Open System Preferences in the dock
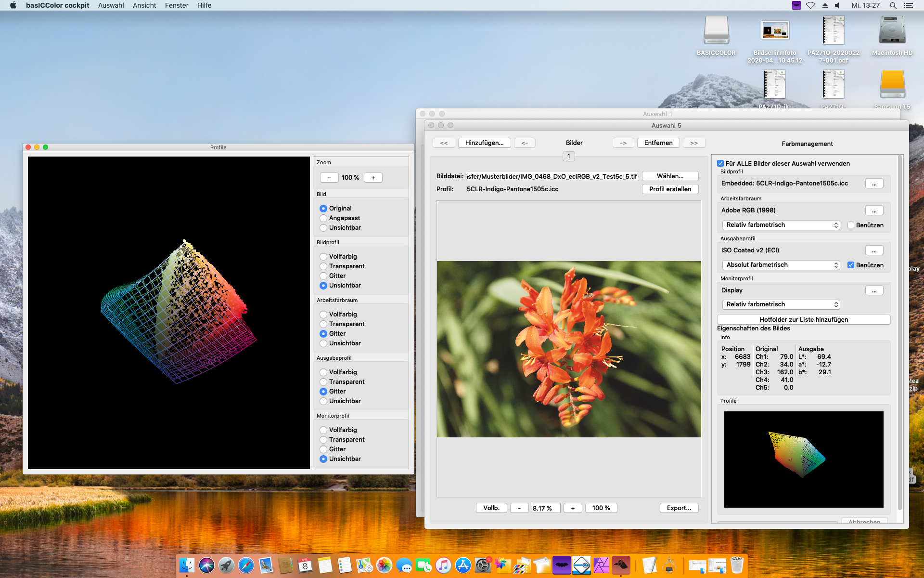 click(482, 565)
